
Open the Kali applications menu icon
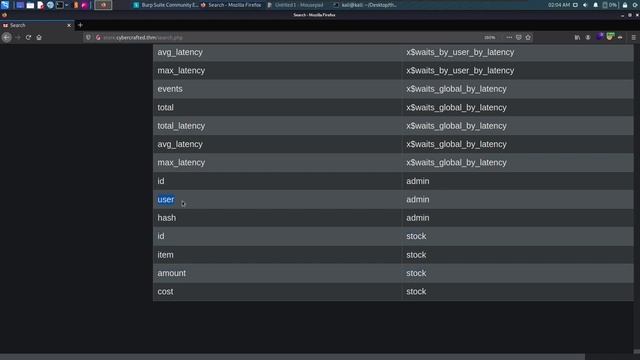[x=5, y=5]
